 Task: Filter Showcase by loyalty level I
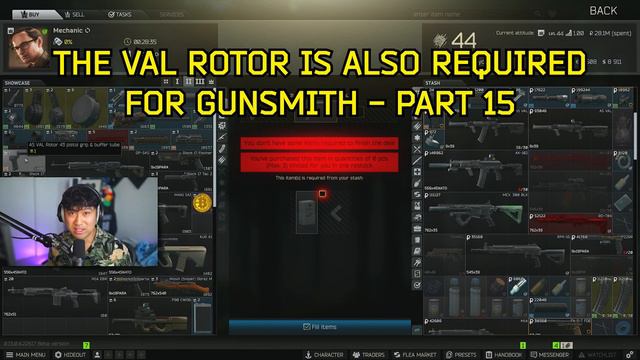pyautogui.click(x=177, y=82)
